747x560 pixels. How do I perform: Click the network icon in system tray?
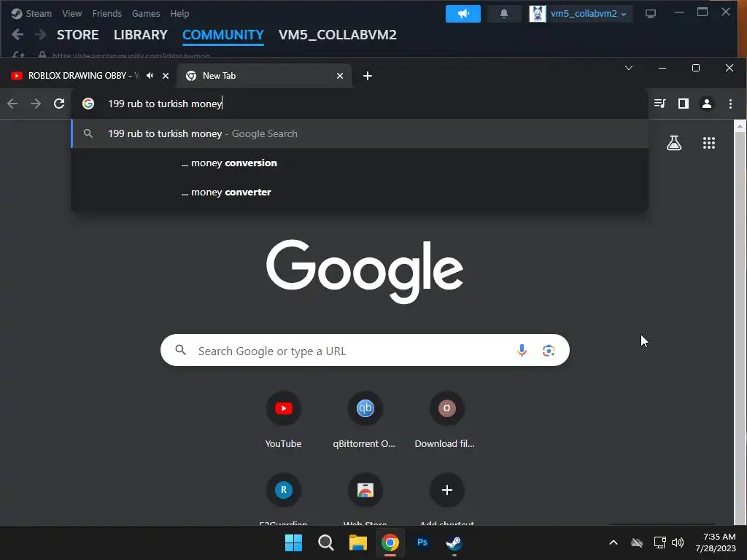click(x=659, y=542)
